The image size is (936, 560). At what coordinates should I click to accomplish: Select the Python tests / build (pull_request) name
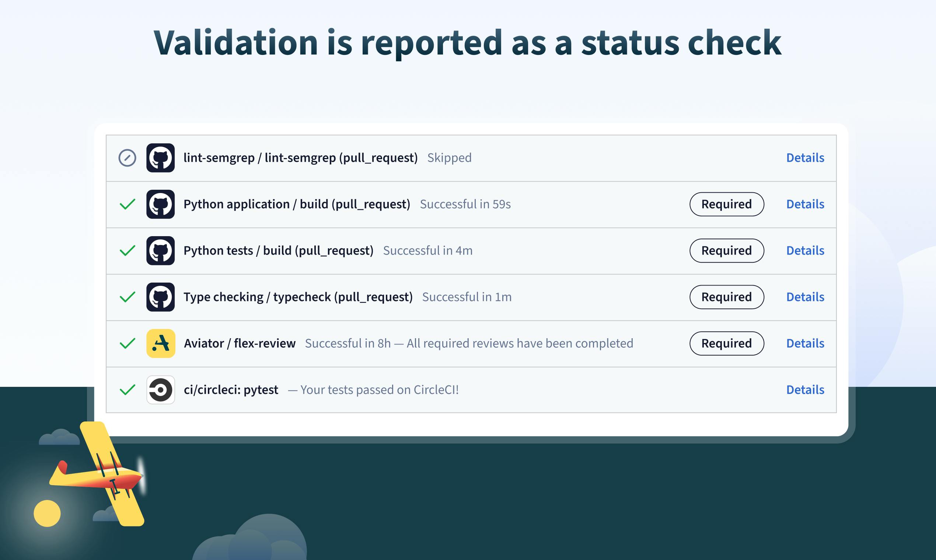click(278, 251)
